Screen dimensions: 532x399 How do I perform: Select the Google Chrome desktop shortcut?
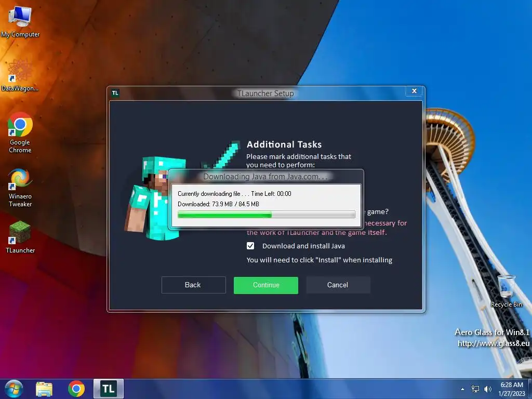[20, 132]
